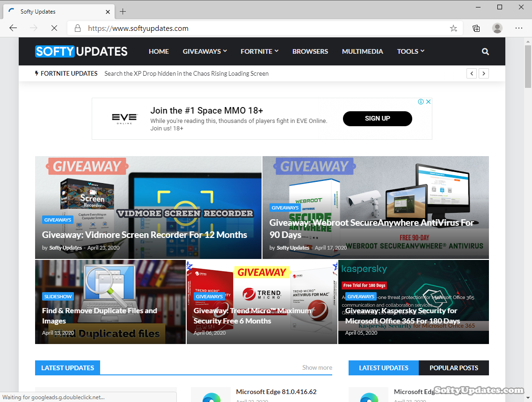This screenshot has height=402, width=532.
Task: Click the April 23, 2020 date on Vidmore post
Action: click(x=103, y=248)
